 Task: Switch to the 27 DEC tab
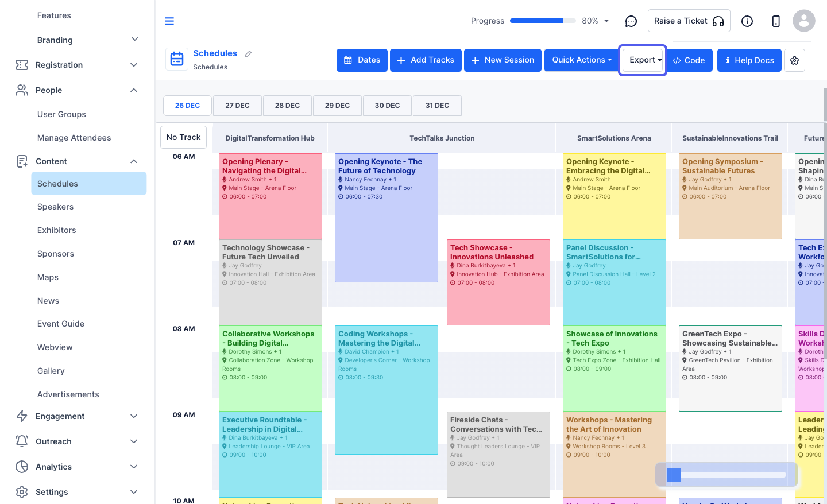tap(237, 106)
